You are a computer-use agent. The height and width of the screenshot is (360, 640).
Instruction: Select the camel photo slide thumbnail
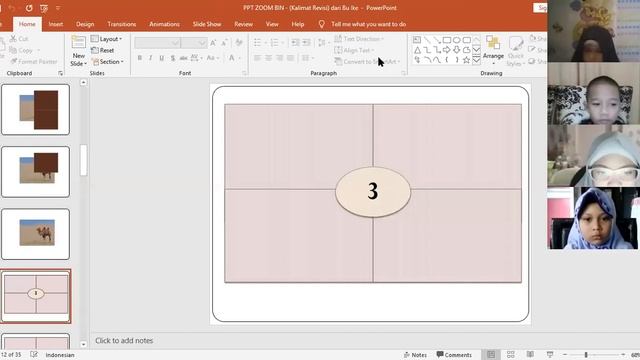(36, 234)
